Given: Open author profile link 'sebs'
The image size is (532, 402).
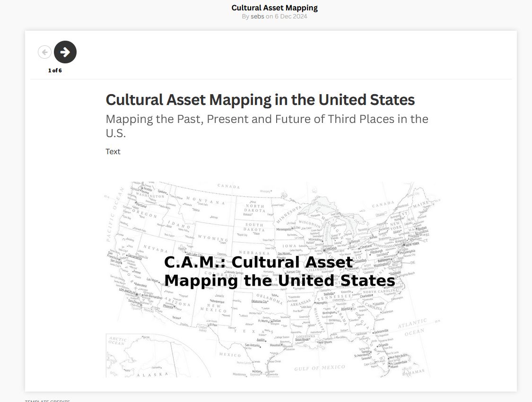Looking at the screenshot, I should point(257,16).
